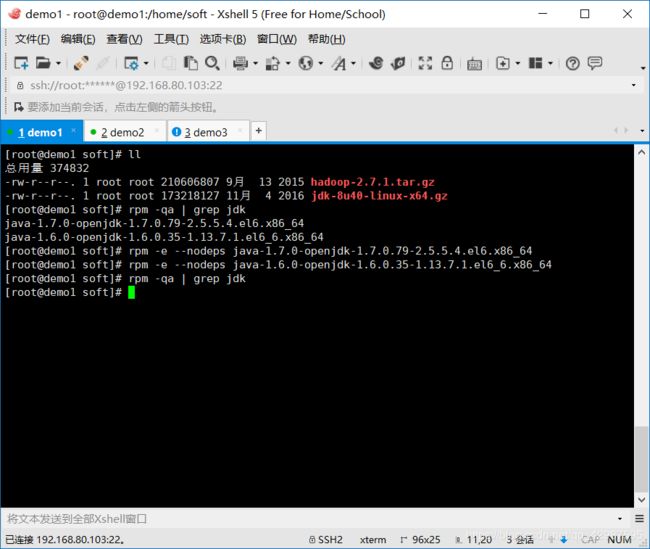Click the NUM indicator in status bar
This screenshot has width=650, height=549.
[619, 539]
